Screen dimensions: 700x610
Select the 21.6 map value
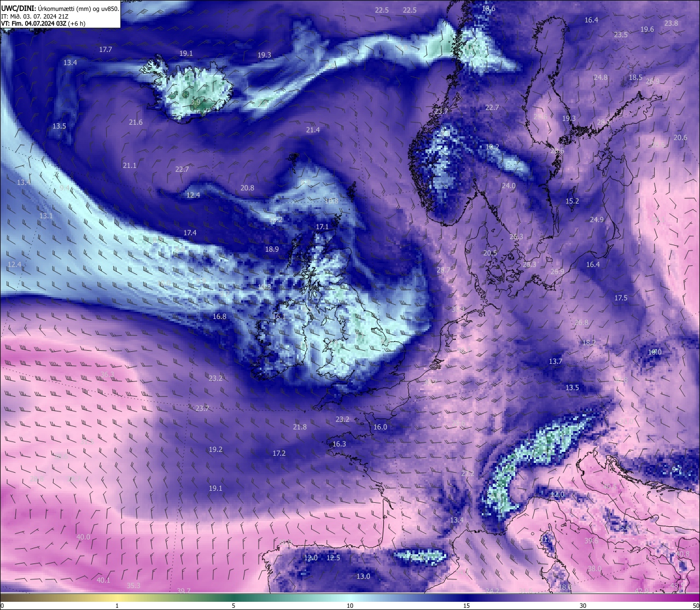point(136,123)
